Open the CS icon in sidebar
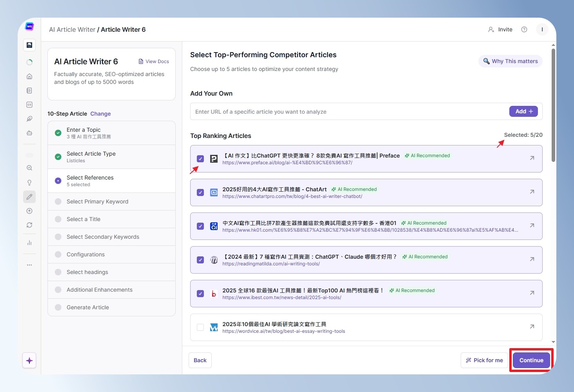 click(29, 105)
